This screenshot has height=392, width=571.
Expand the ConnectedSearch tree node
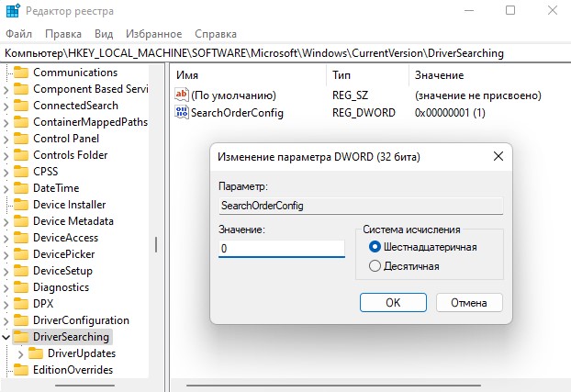(6, 106)
